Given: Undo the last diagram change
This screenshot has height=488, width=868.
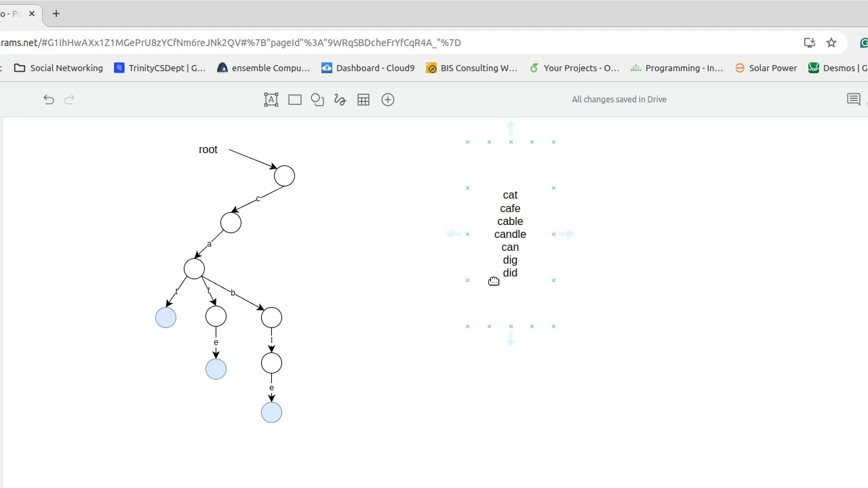Looking at the screenshot, I should (49, 100).
